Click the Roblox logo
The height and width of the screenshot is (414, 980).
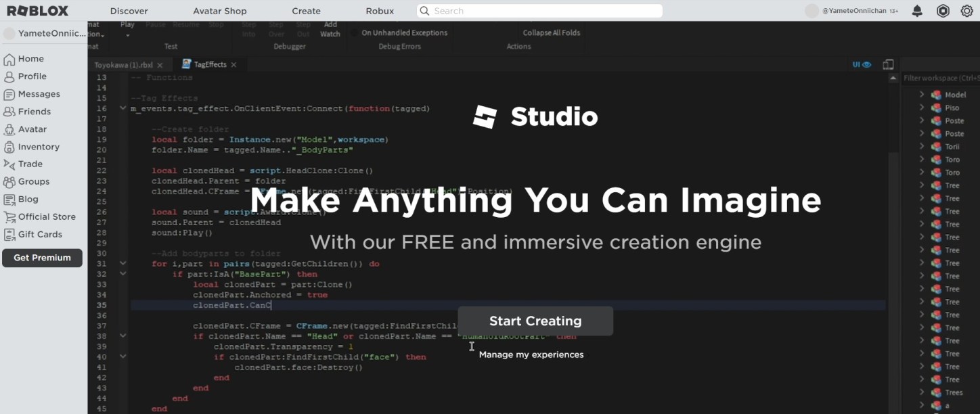tap(37, 11)
